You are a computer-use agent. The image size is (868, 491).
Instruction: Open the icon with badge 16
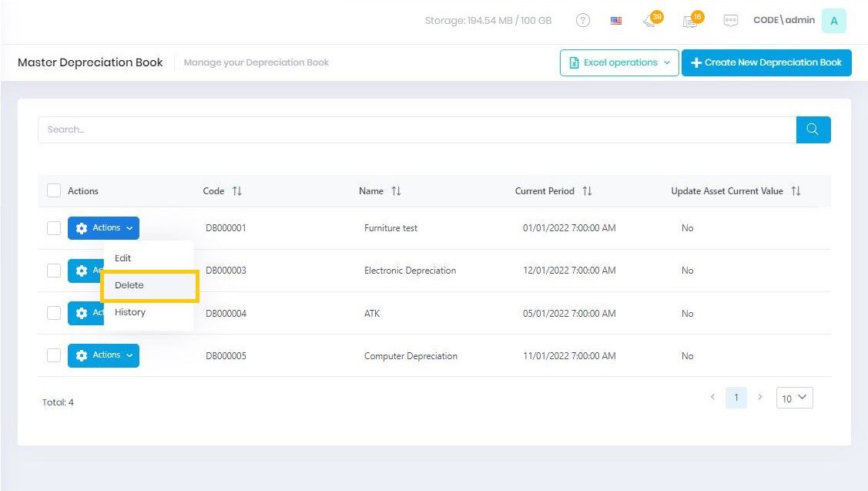click(x=690, y=21)
